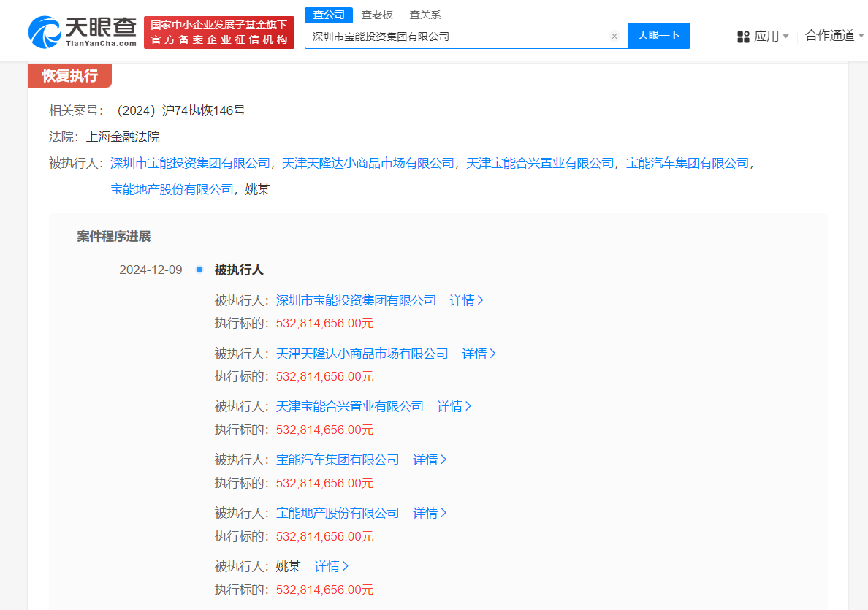This screenshot has height=610, width=868.
Task: Open 天津宝能合兴置业有限公司 link in case progress
Action: pos(349,406)
